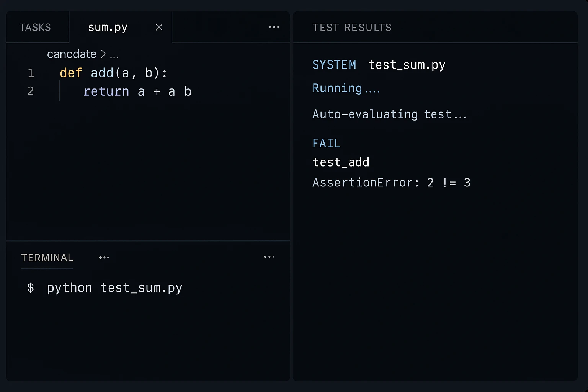Click line number 1 in gutter
The width and height of the screenshot is (588, 392).
pos(31,73)
